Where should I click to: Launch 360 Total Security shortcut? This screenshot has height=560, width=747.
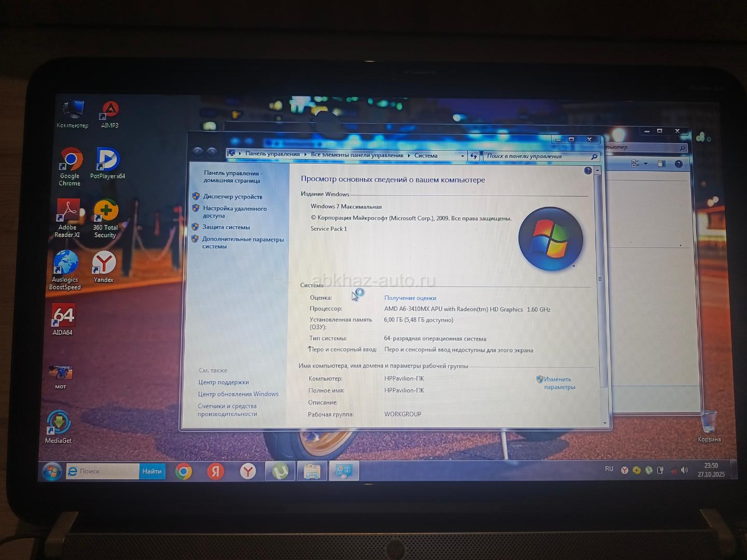click(x=106, y=213)
